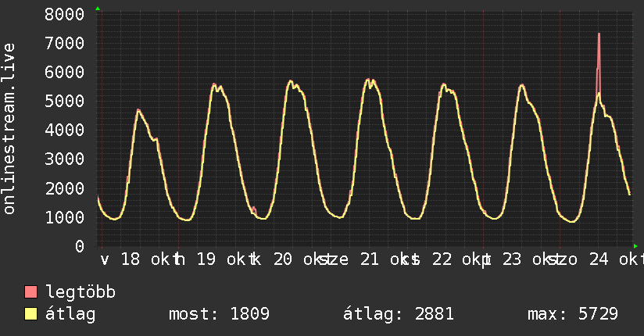Click the green arrow atop y-axis
This screenshot has height=336, width=644.
coord(98,9)
